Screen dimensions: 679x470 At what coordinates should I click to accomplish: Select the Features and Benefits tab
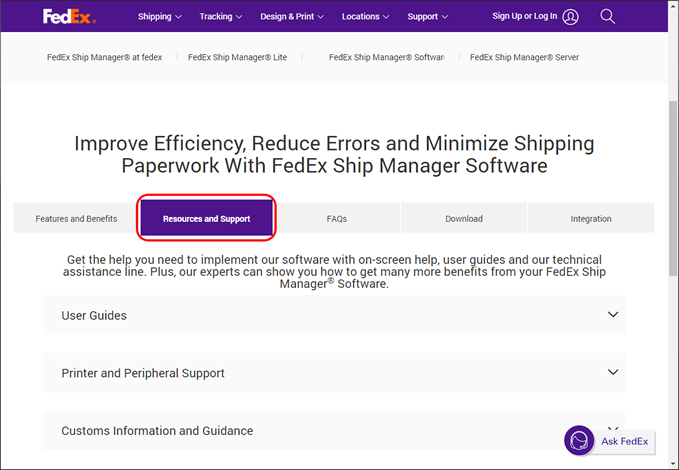(76, 218)
